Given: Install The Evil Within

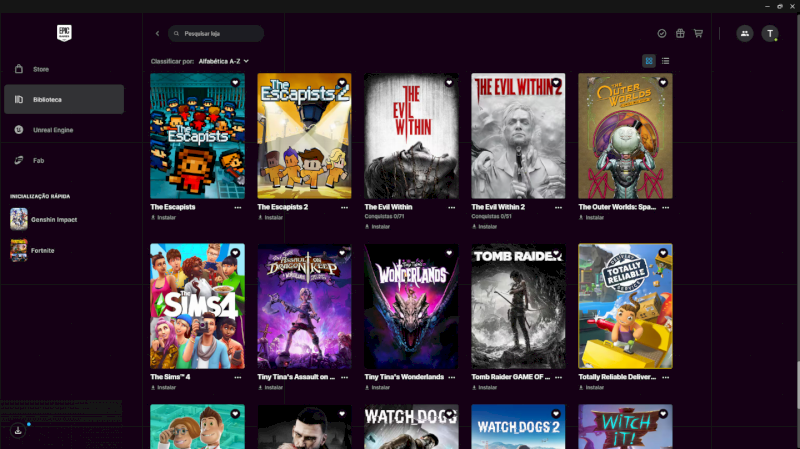Looking at the screenshot, I should click(x=378, y=227).
